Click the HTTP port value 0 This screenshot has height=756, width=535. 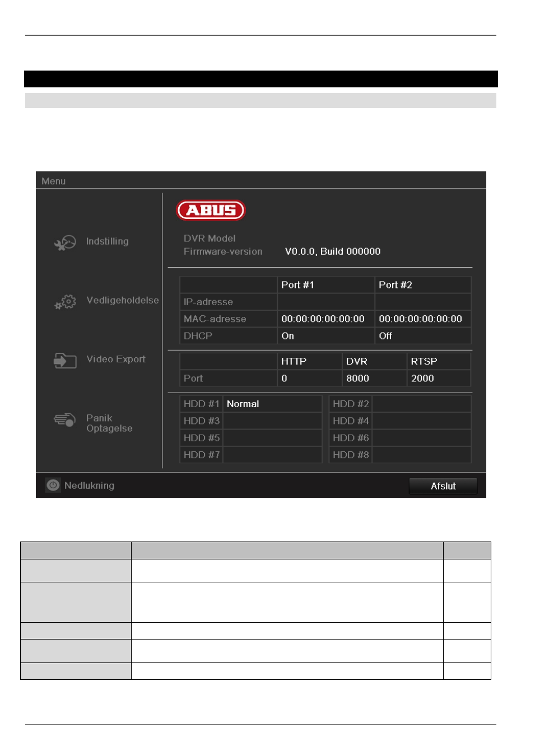pyautogui.click(x=309, y=378)
